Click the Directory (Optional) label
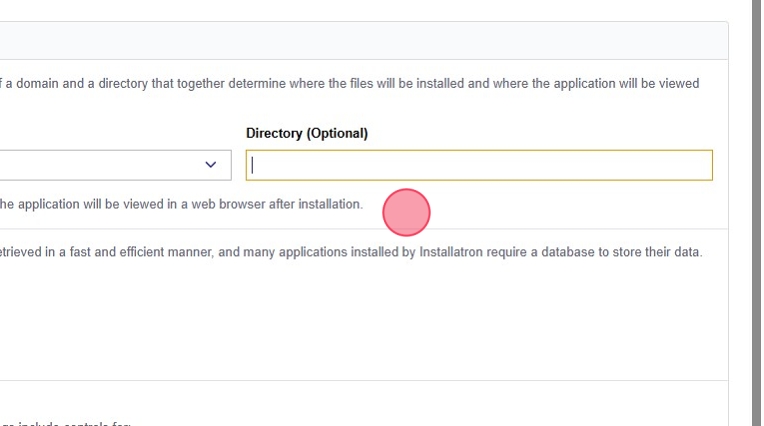The image size is (764, 426). (x=306, y=133)
